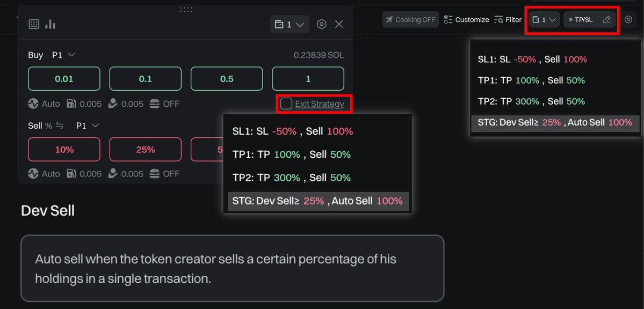This screenshot has width=644, height=309.
Task: Expand the Buy P1 preset dropdown
Action: coord(64,55)
